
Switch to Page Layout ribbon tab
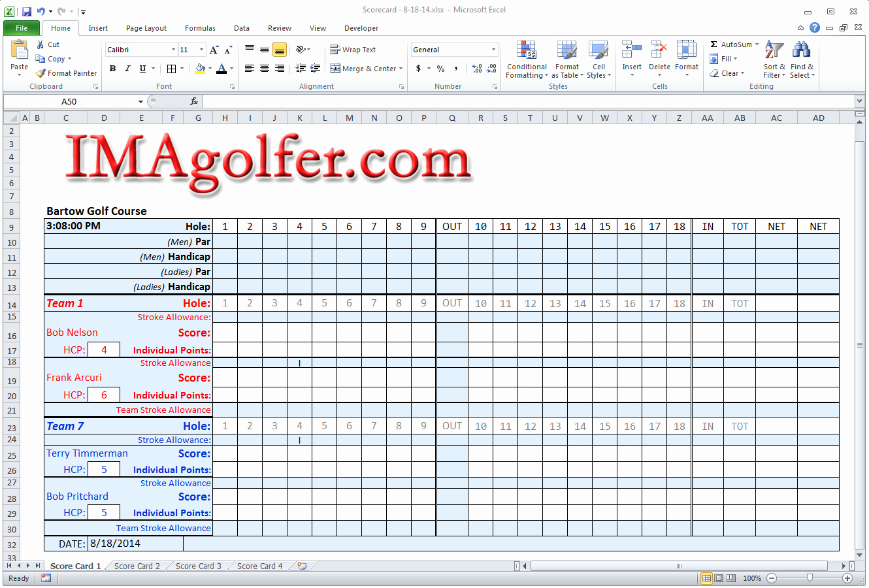pyautogui.click(x=146, y=28)
